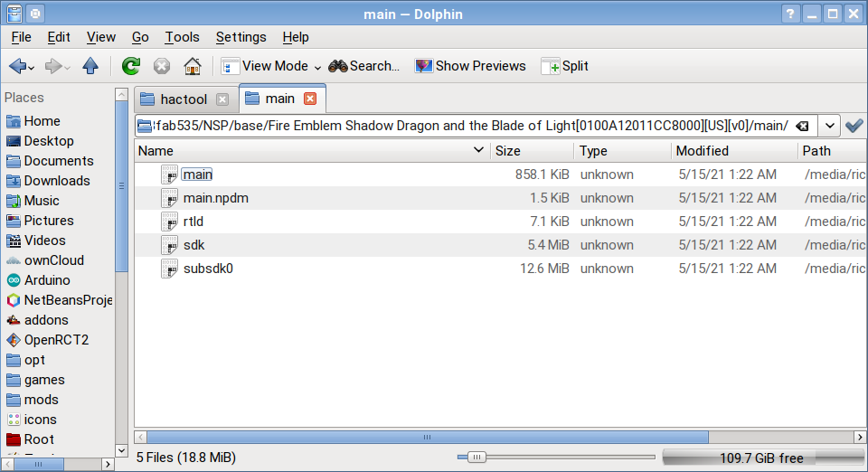Open Documents in Places
This screenshot has width=868, height=472.
[50, 160]
